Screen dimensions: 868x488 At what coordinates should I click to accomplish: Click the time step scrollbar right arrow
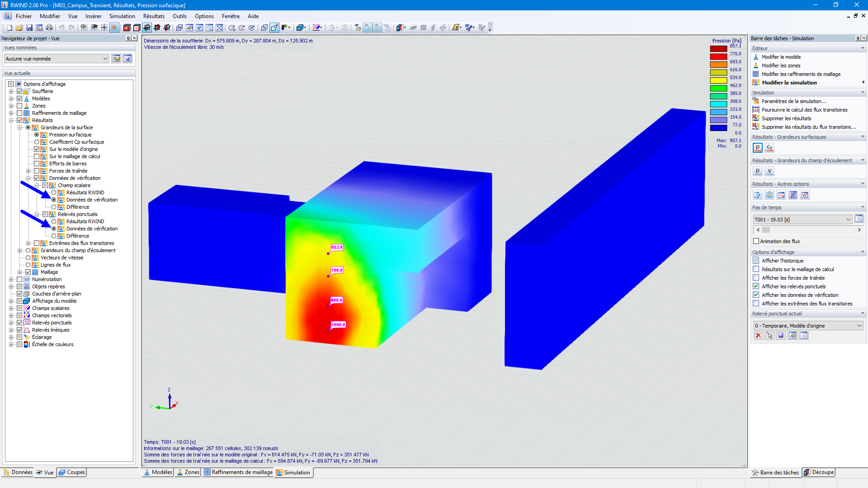(x=859, y=230)
